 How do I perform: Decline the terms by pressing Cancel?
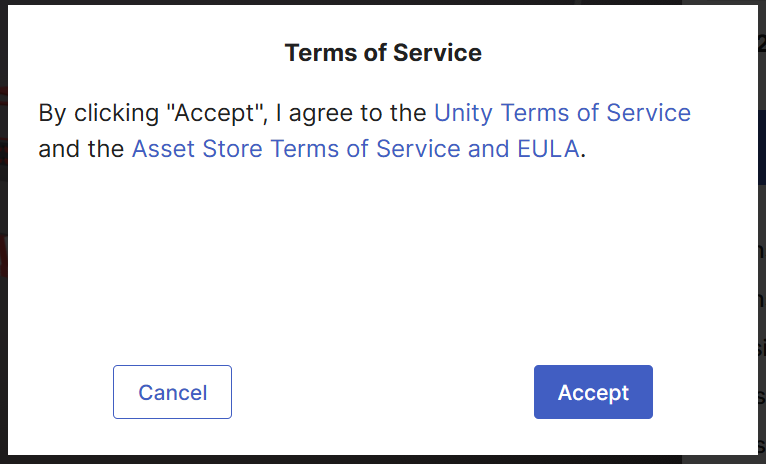pos(172,392)
